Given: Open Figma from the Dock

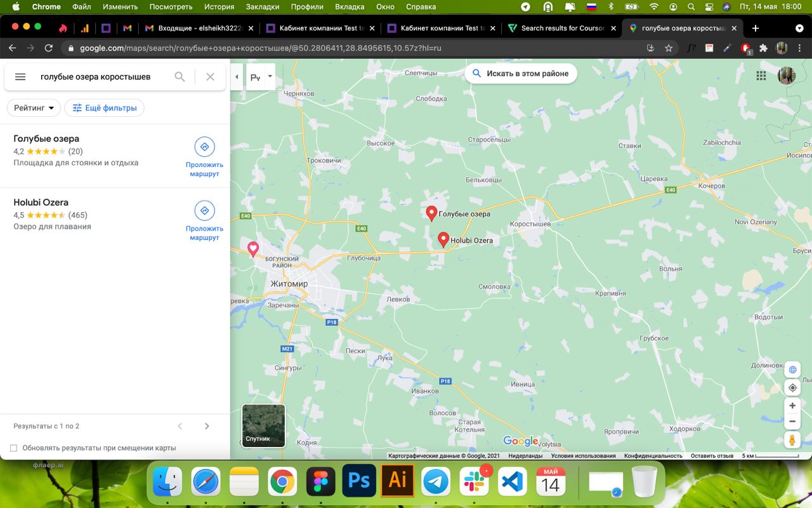Looking at the screenshot, I should point(320,482).
